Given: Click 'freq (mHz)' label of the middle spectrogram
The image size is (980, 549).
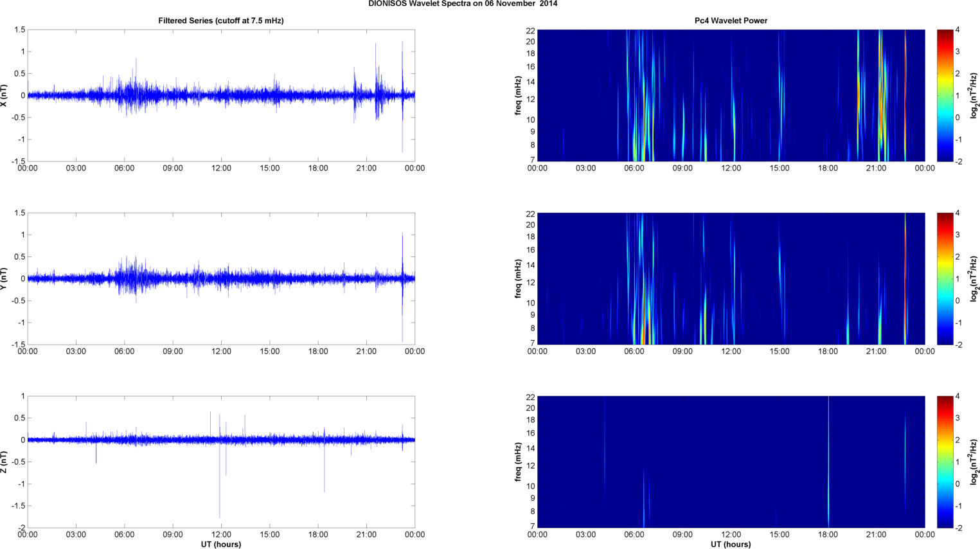Looking at the screenshot, I should tap(518, 278).
